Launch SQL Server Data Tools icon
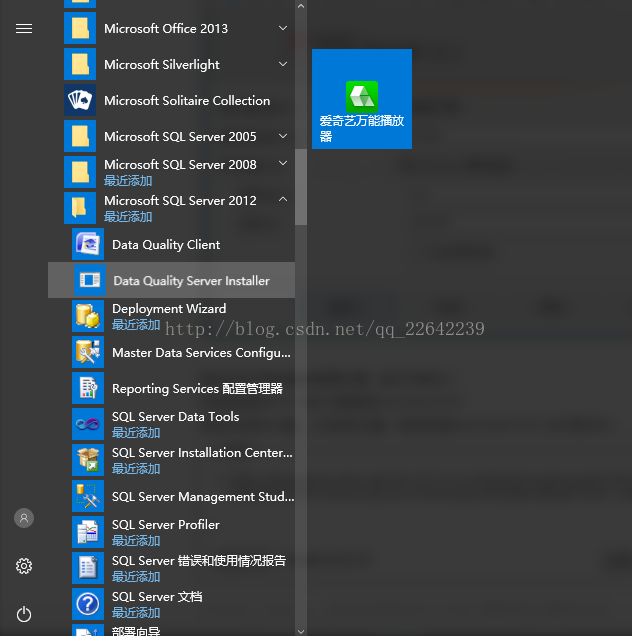The image size is (632, 636). pyautogui.click(x=88, y=424)
